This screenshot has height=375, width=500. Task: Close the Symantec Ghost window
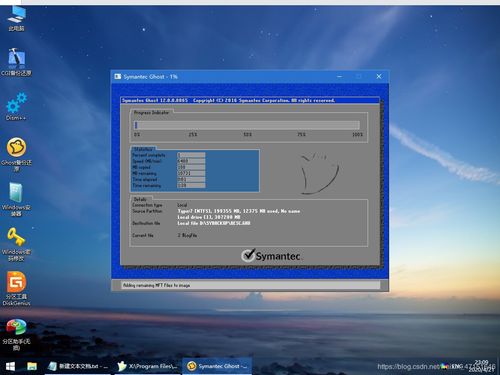379,76
